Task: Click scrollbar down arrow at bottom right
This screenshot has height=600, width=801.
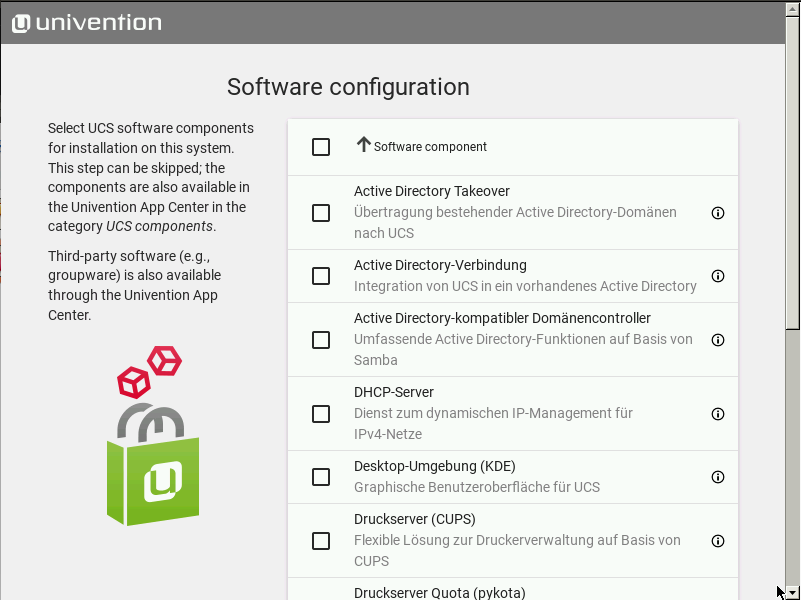Action: (792, 591)
